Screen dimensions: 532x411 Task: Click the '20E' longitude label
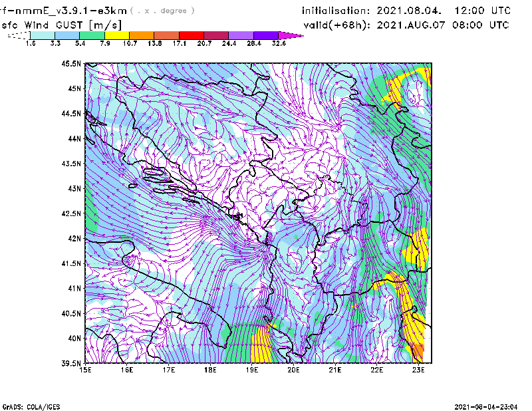pos(293,370)
